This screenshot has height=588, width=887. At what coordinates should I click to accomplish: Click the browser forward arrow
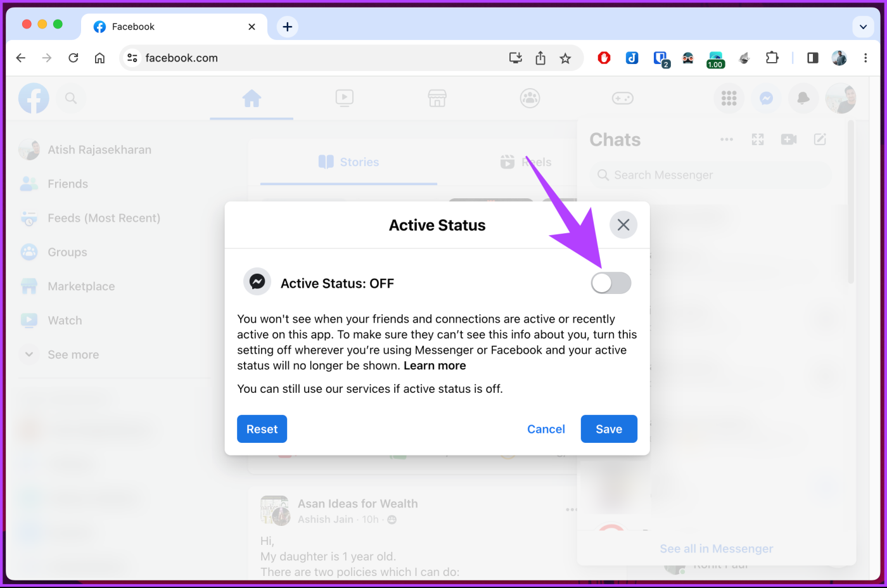(x=47, y=58)
